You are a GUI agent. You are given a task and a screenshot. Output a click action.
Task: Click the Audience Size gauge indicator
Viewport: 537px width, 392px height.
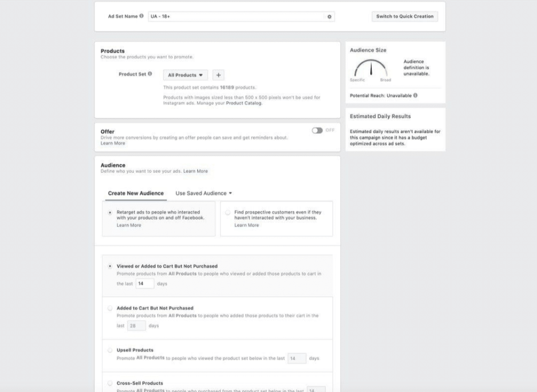tap(371, 70)
